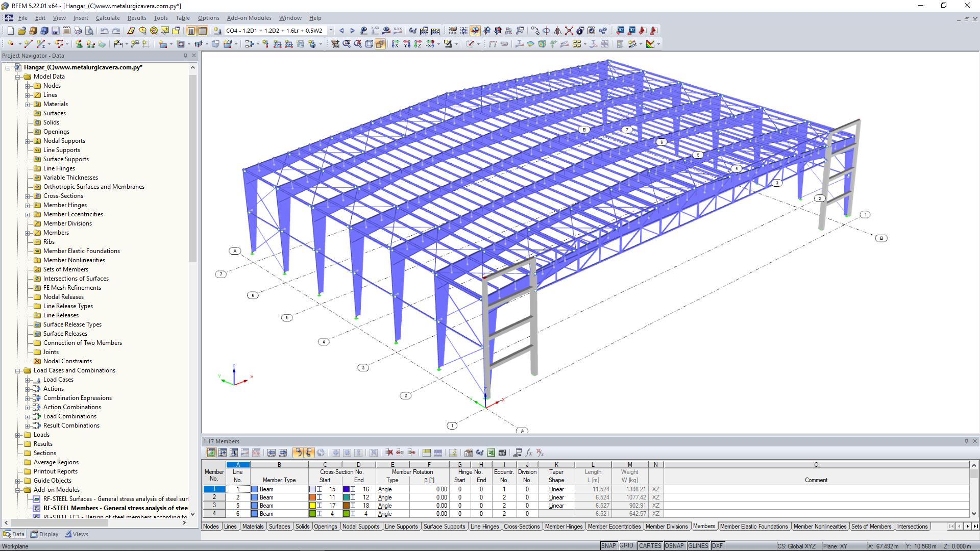Open the Calculate menu
Image resolution: width=980 pixels, height=551 pixels.
108,18
